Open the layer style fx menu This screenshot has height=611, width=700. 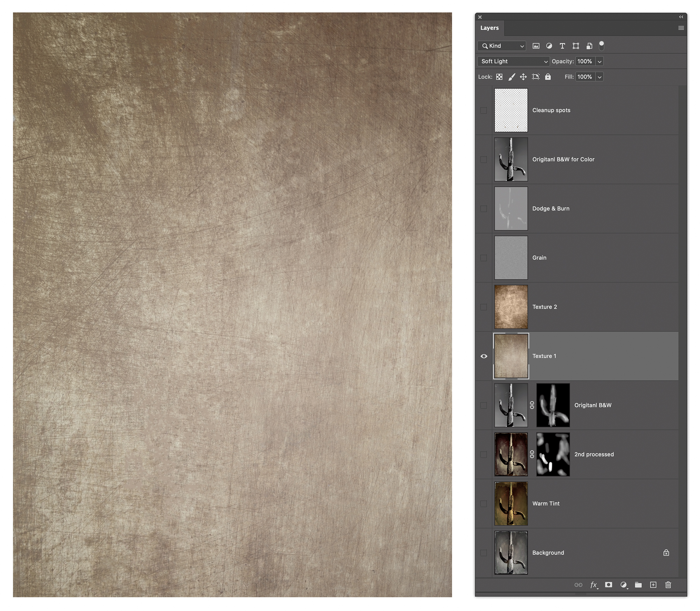(594, 585)
